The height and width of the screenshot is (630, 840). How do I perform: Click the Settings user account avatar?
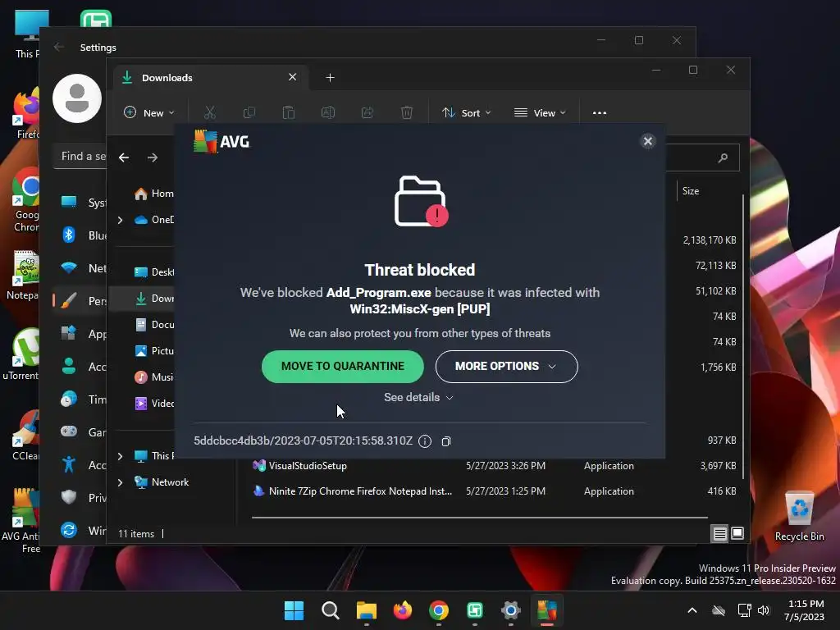[77, 98]
